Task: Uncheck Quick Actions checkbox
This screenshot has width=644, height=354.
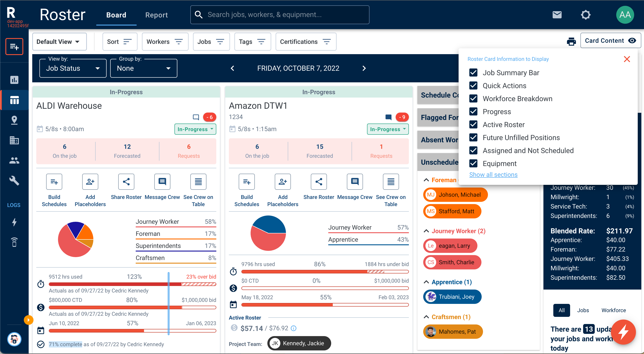Action: [473, 86]
